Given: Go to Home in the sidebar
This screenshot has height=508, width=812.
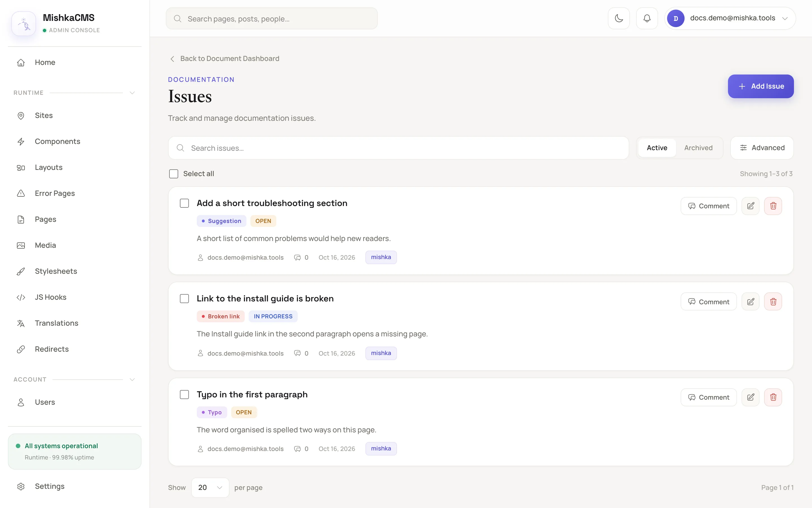Looking at the screenshot, I should click(74, 62).
